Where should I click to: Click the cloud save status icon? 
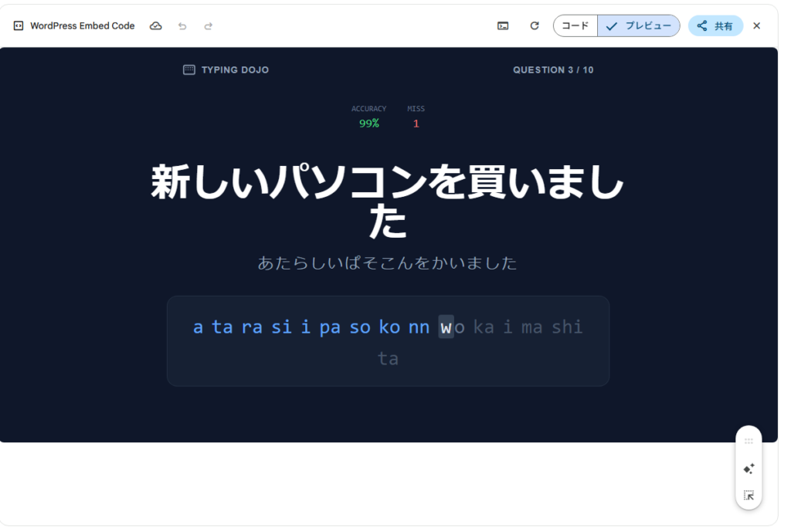coord(156,26)
